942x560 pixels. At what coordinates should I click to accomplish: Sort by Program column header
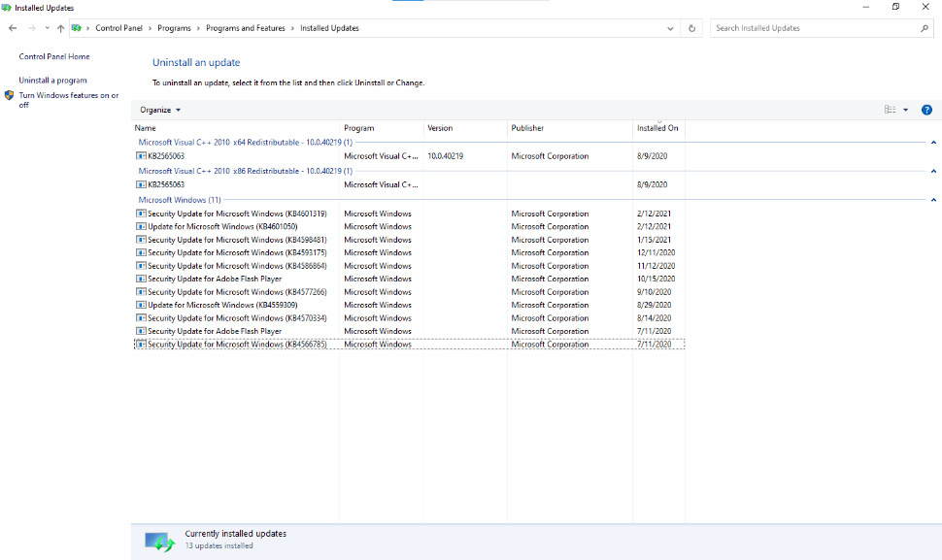[x=382, y=128]
